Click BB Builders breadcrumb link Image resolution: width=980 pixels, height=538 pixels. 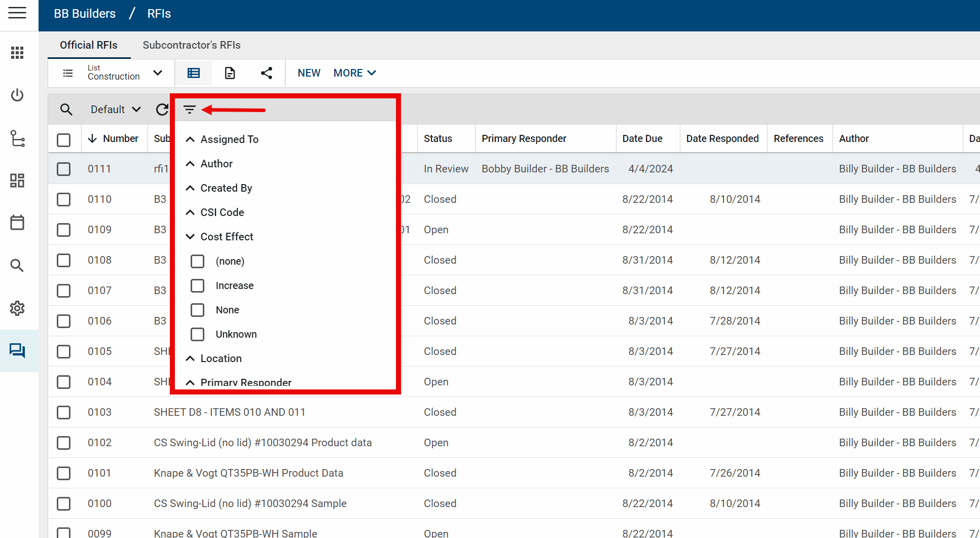coord(85,14)
